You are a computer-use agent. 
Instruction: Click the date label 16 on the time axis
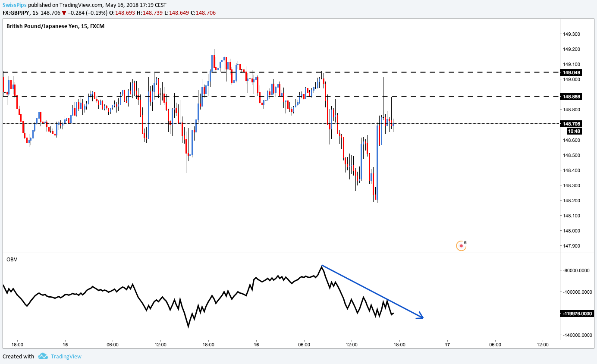[256, 345]
